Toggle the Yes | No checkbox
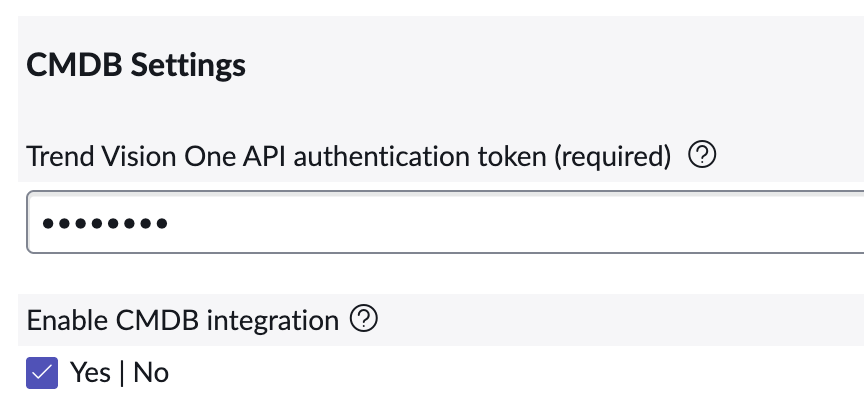The height and width of the screenshot is (412, 864). (42, 373)
